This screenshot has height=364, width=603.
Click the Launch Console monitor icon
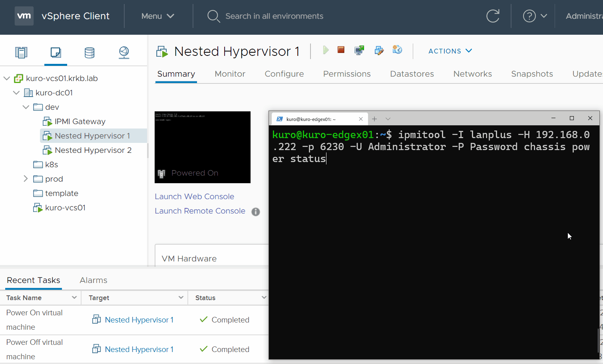[x=359, y=50]
